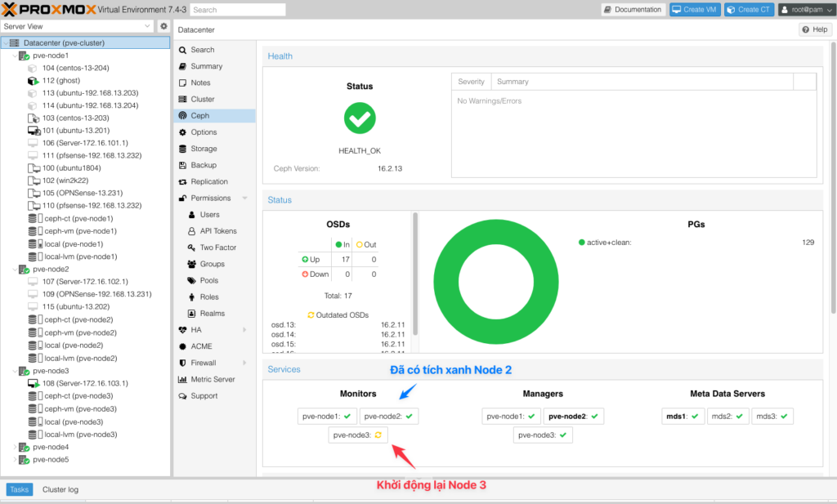Click the Pools tags icon

[191, 280]
